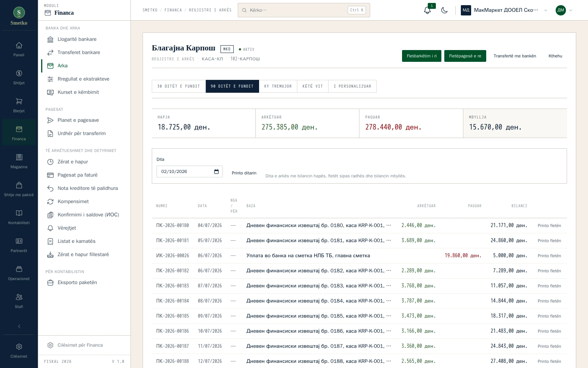Open company switcher МакМаркет ДООЕЛ dropdown

504,10
